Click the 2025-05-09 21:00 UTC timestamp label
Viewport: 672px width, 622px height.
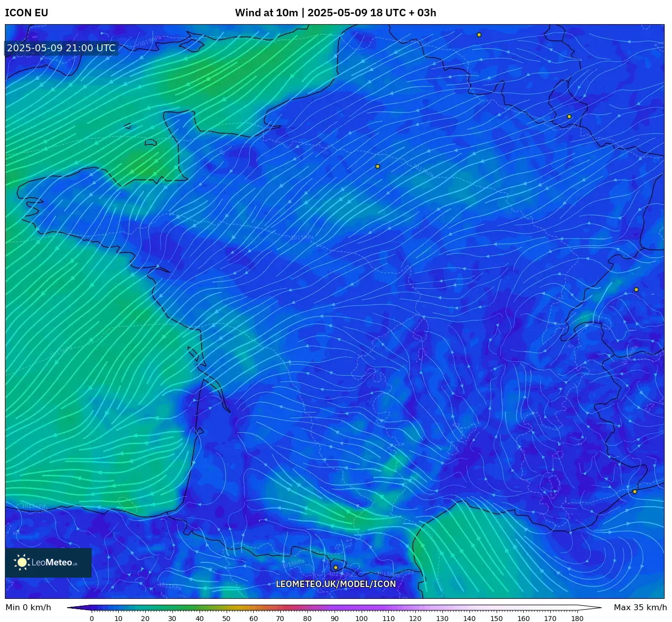[61, 48]
